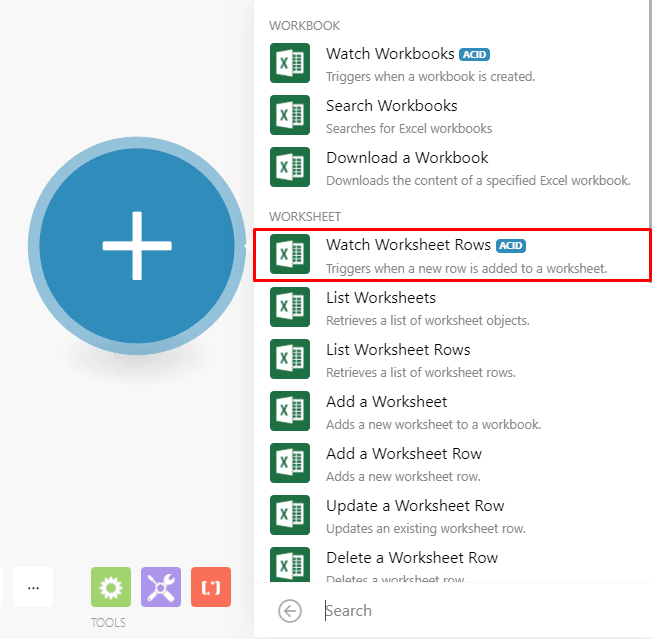Open the green gear Flow control tool

111,587
